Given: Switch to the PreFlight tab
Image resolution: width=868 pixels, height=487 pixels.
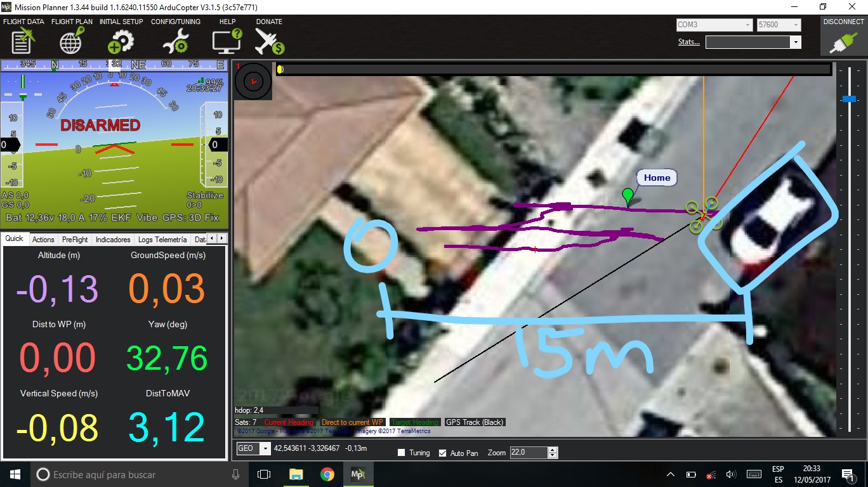Looking at the screenshot, I should 75,240.
